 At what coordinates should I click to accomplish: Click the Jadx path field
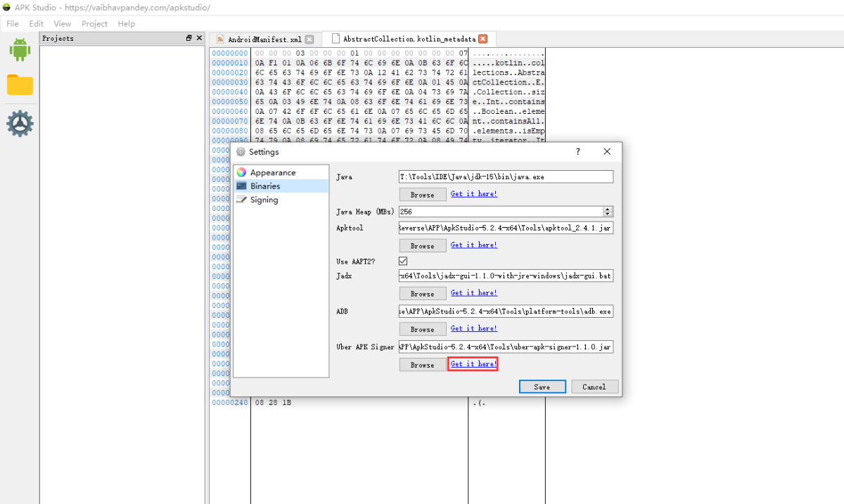[x=506, y=276]
